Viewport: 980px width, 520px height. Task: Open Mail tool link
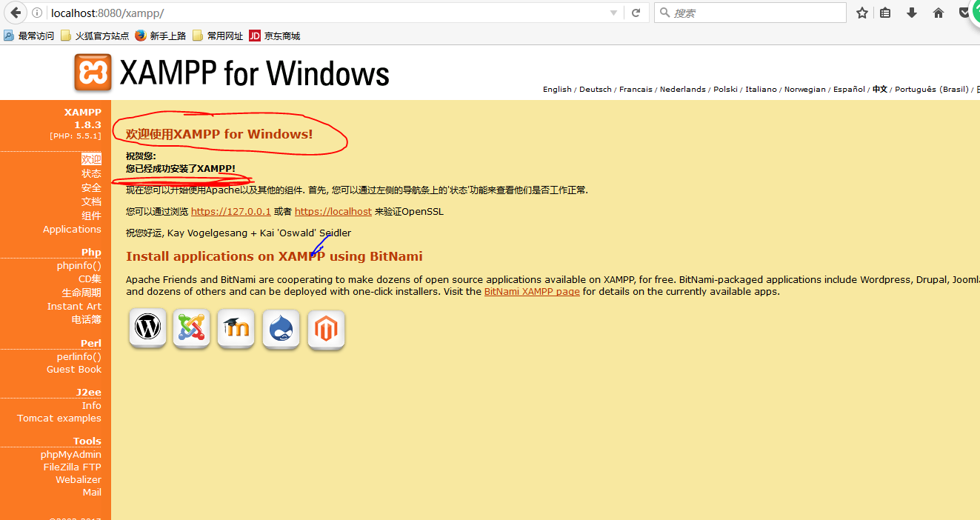92,493
